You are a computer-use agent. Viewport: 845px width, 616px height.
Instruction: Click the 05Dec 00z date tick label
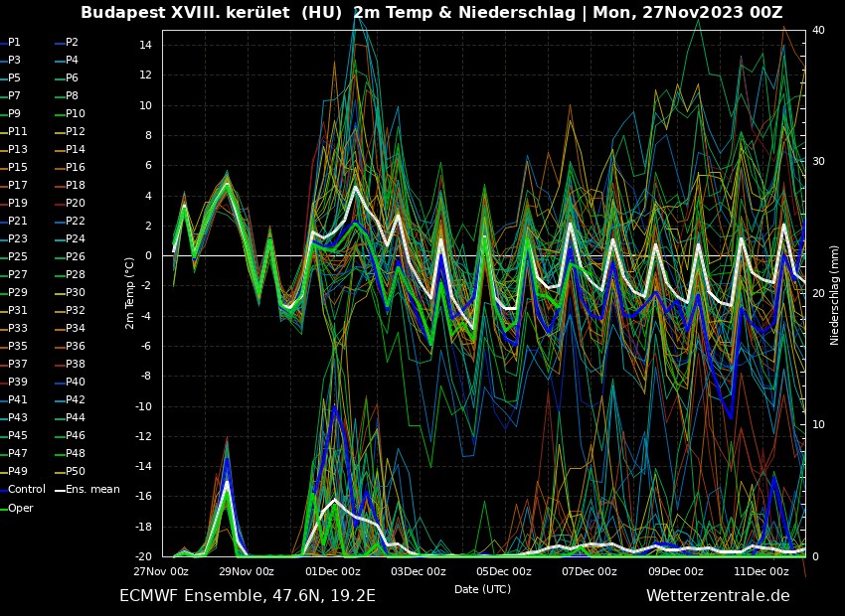pos(504,572)
